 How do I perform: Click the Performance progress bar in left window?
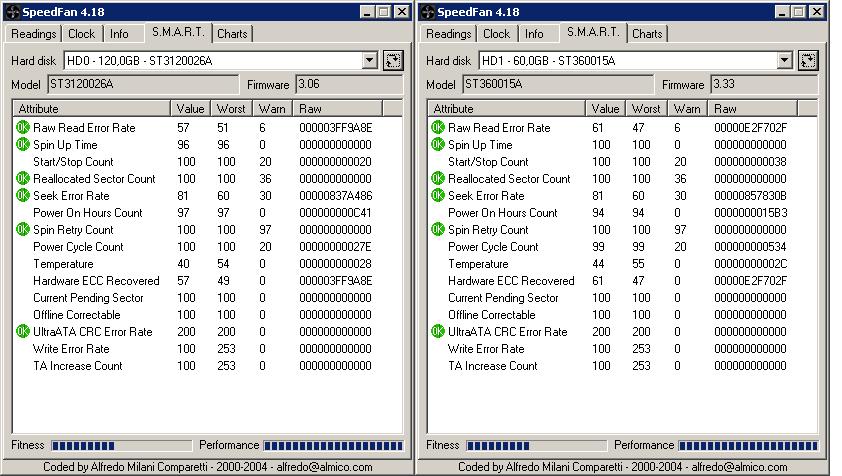click(x=333, y=445)
